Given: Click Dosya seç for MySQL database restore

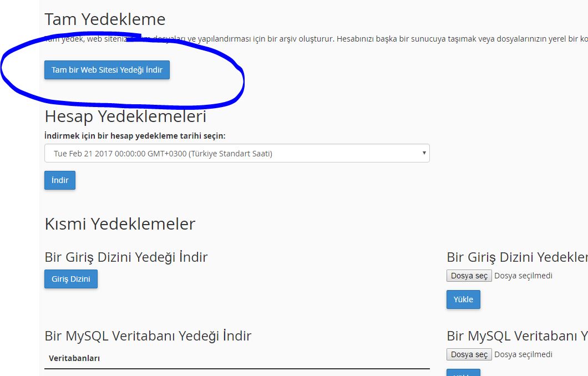Looking at the screenshot, I should pyautogui.click(x=469, y=354).
